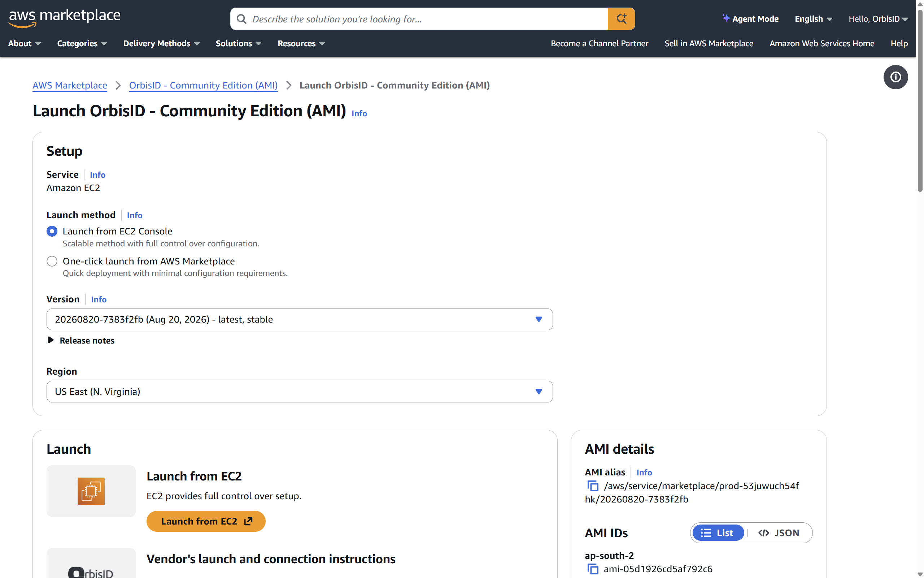This screenshot has height=578, width=924.
Task: Select Launch from EC2 Console option
Action: pos(52,231)
